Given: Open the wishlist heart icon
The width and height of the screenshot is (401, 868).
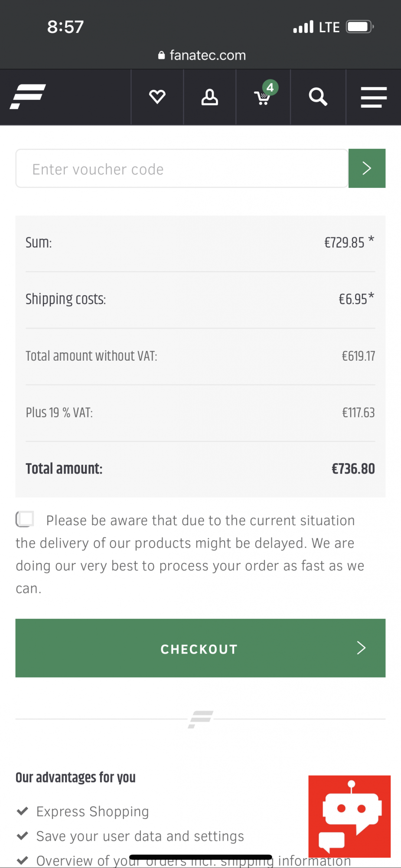Looking at the screenshot, I should [157, 97].
